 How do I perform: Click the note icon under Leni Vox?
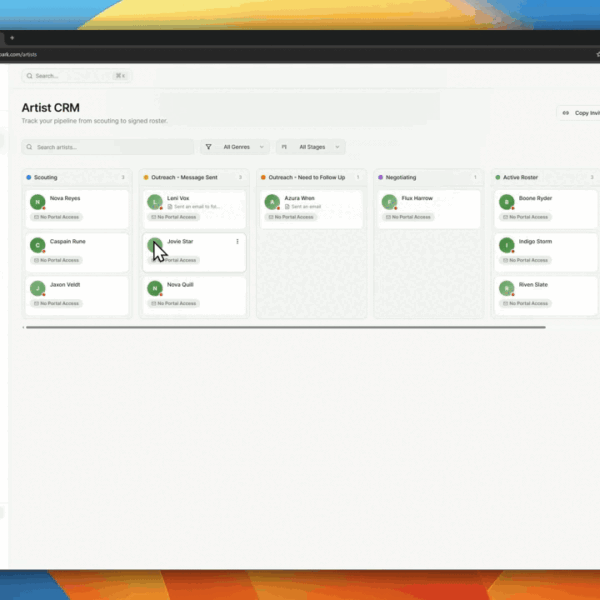coord(171,206)
